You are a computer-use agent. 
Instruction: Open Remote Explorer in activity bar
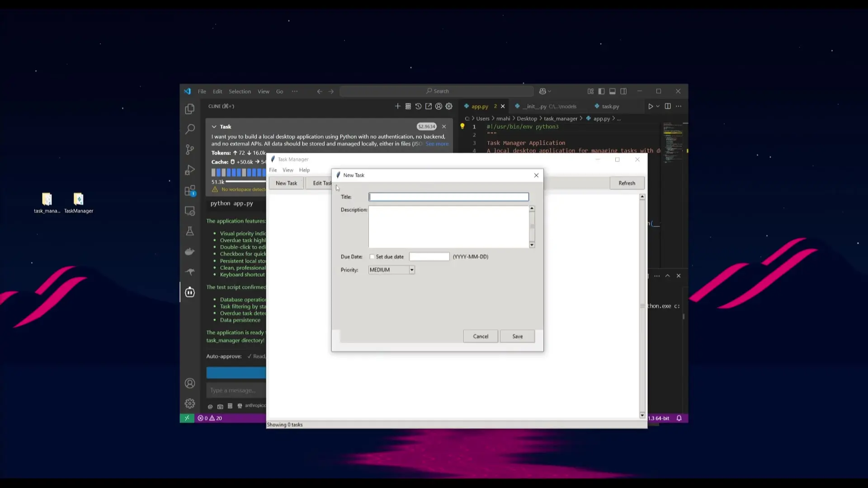(x=190, y=211)
